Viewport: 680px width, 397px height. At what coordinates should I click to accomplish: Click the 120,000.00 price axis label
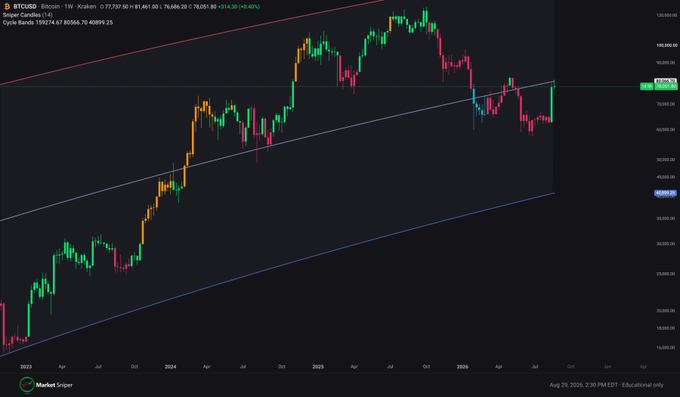667,15
